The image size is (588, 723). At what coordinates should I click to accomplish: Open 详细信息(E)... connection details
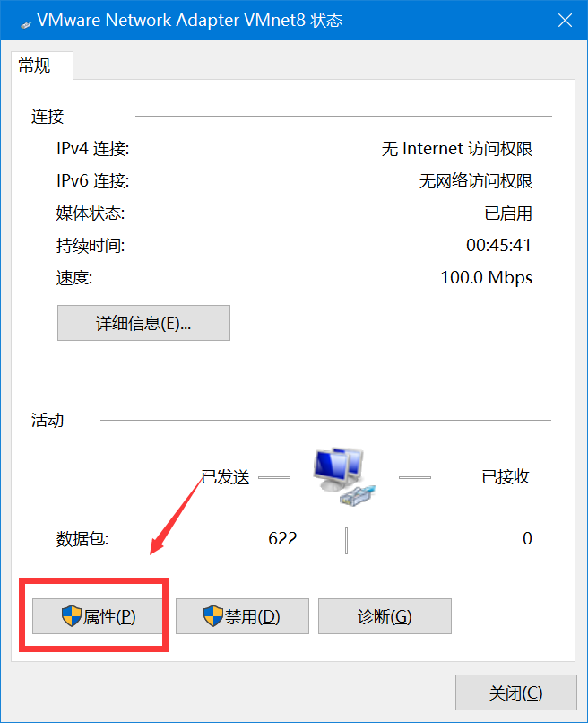coord(143,323)
